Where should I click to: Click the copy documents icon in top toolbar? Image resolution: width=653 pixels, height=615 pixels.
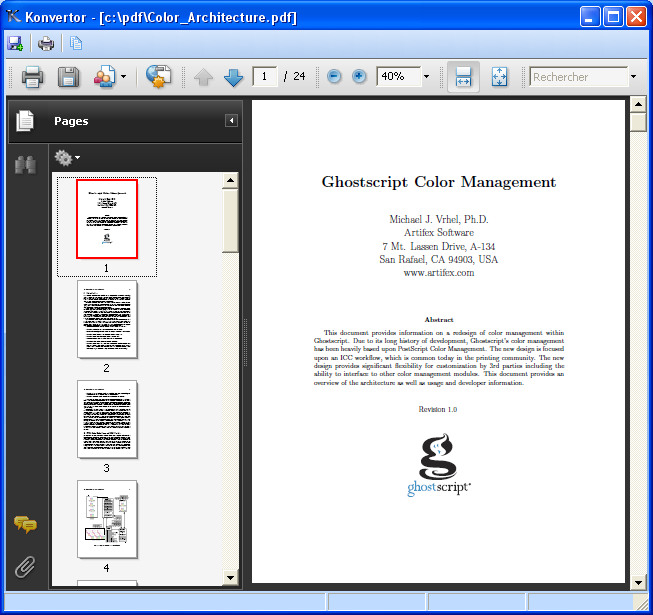(x=76, y=43)
